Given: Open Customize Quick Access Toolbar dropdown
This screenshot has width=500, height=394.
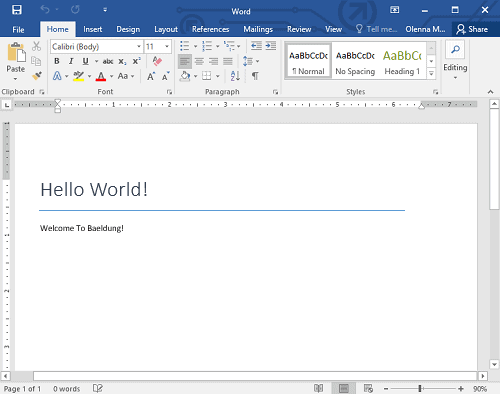Looking at the screenshot, I should [x=105, y=10].
